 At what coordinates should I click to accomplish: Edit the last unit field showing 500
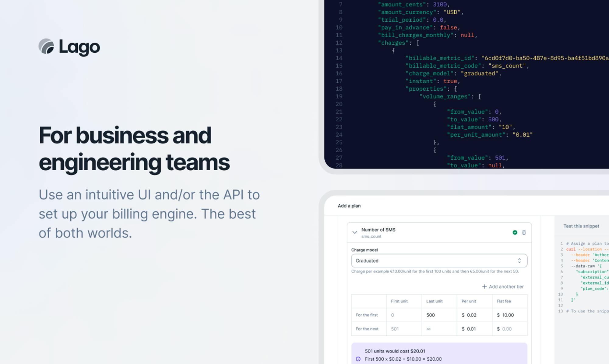439,315
